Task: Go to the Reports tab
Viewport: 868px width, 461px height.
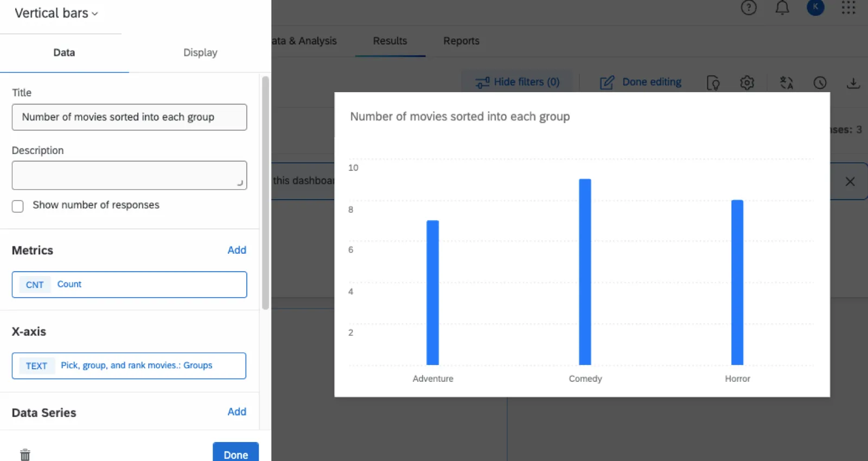Action: [461, 41]
